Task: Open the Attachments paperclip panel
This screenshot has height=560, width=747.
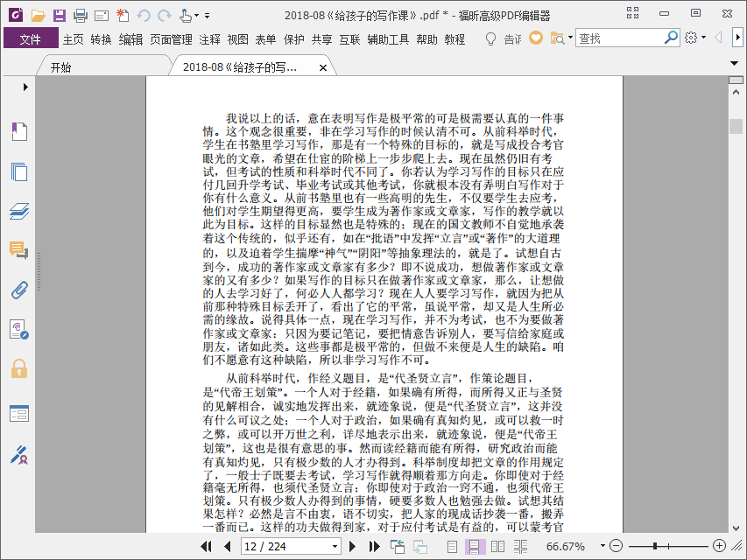Action: click(x=19, y=290)
